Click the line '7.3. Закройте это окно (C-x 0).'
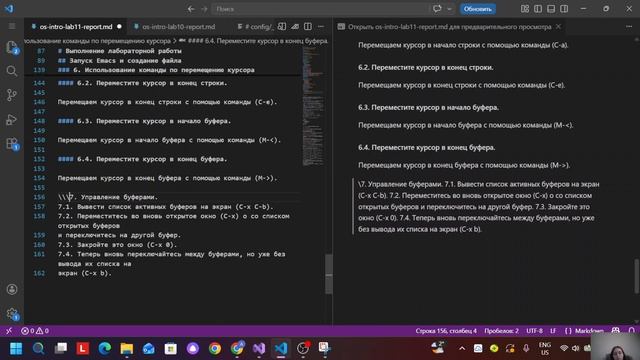 [x=117, y=244]
